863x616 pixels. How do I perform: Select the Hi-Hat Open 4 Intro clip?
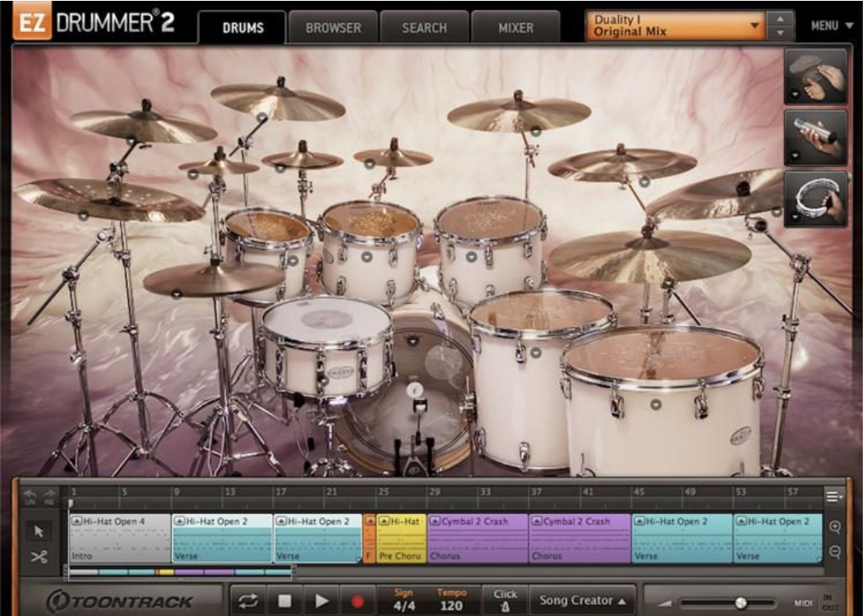[120, 539]
